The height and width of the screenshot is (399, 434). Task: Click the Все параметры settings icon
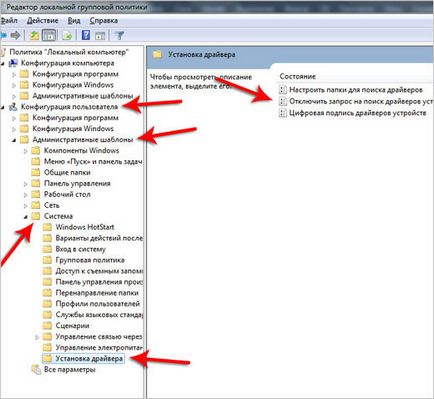(x=36, y=370)
